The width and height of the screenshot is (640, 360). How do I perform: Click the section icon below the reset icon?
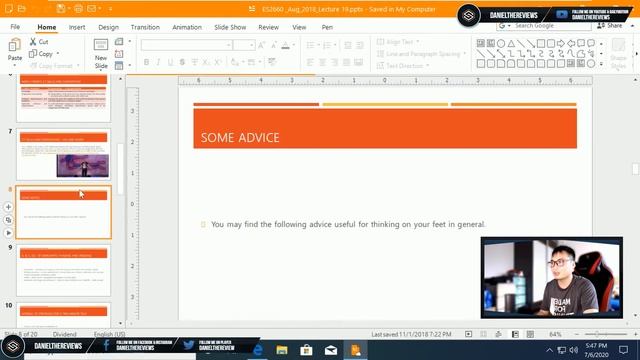tap(119, 65)
